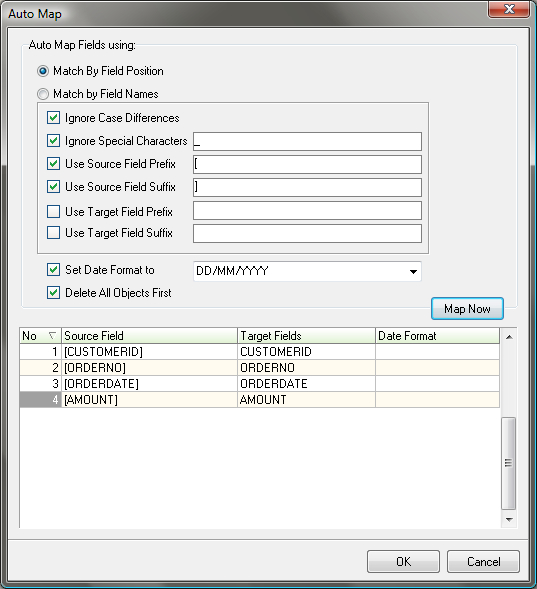The height and width of the screenshot is (589, 537).
Task: Click the CUSTOMERID target field cell
Action: point(306,352)
